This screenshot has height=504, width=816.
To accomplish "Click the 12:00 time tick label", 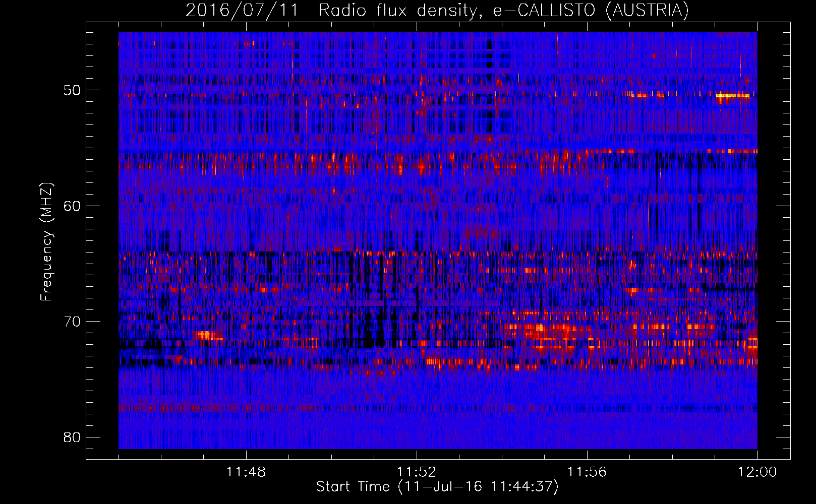I will pos(757,472).
